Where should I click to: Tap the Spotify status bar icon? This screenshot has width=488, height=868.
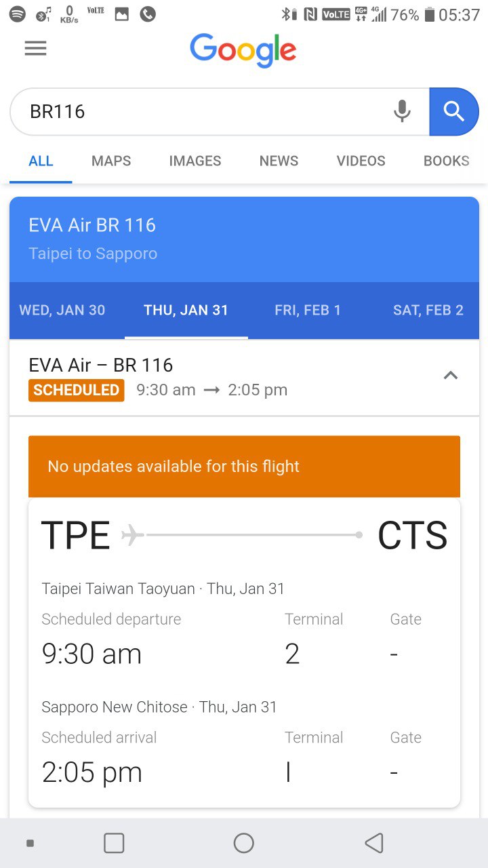click(x=18, y=14)
